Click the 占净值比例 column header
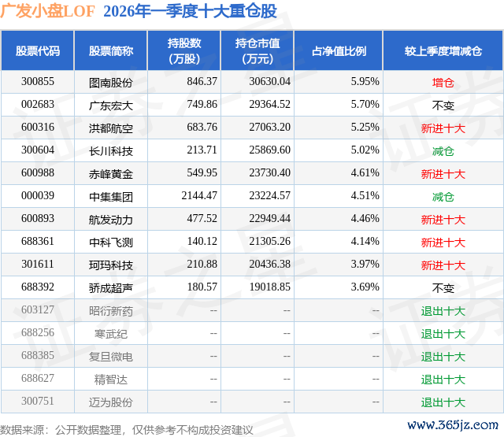This screenshot has width=504, height=437. click(339, 50)
